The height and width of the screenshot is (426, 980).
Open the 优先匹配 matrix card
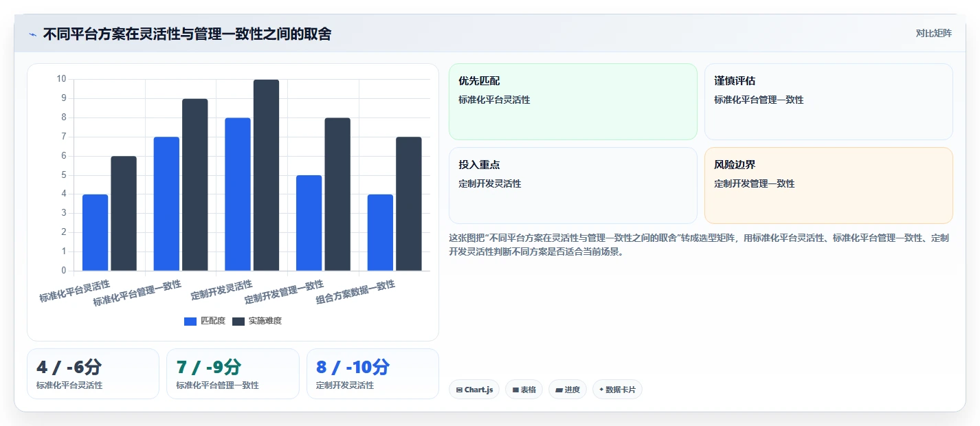pos(573,102)
